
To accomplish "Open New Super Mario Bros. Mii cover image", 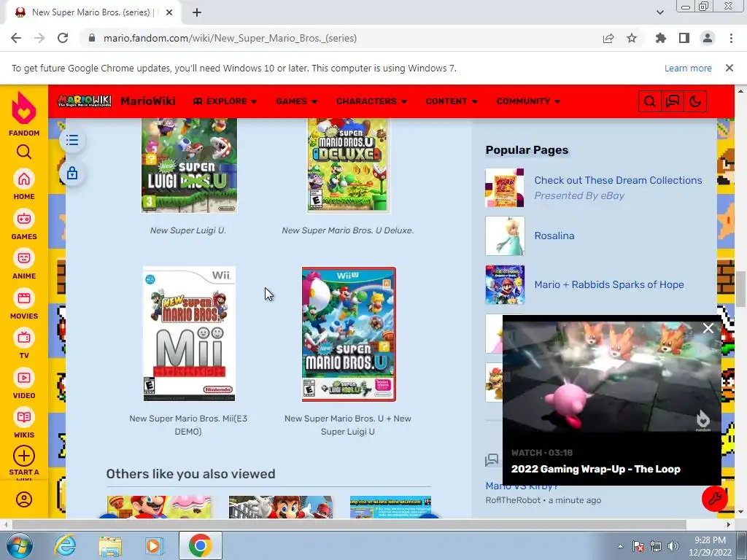I will (189, 334).
